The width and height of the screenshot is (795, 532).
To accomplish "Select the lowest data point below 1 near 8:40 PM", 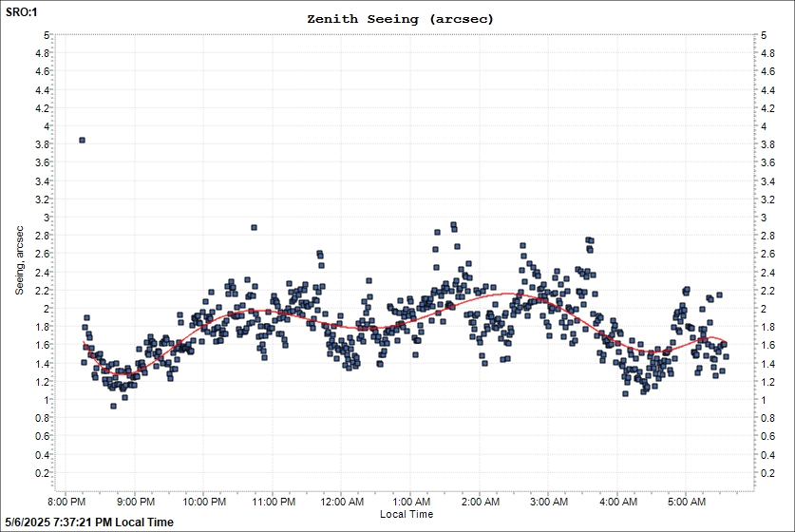I will [114, 407].
